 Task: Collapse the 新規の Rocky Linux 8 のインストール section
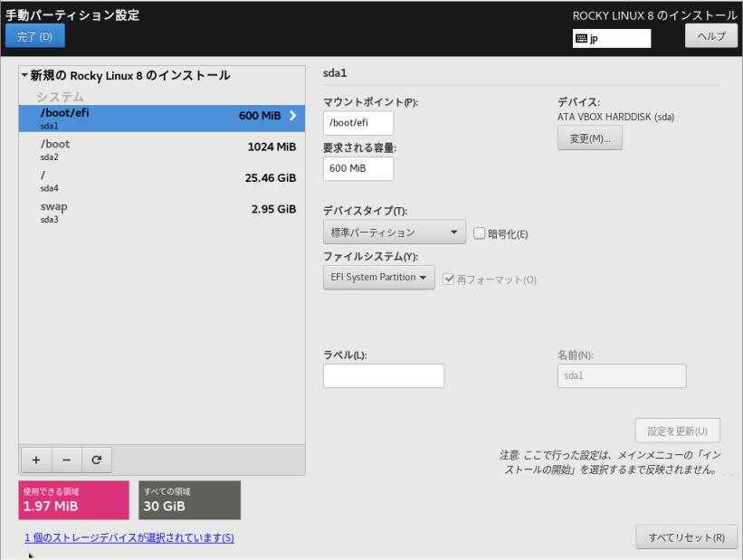point(24,75)
